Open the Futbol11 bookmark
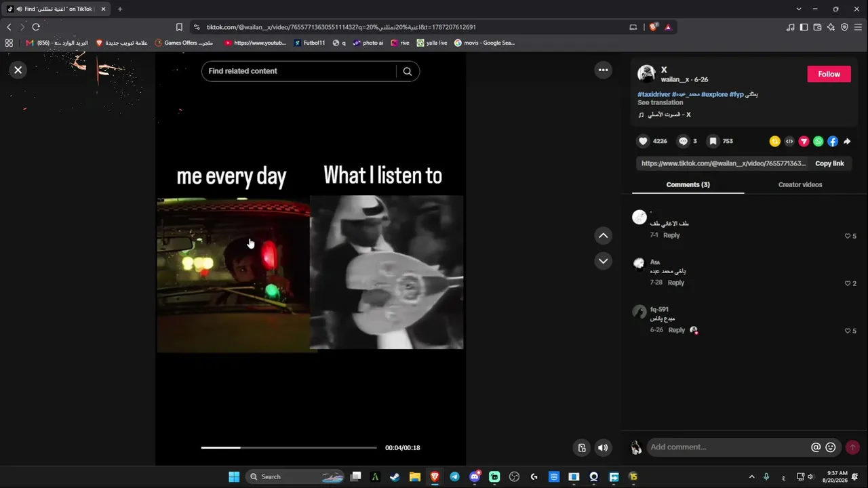Image resolution: width=868 pixels, height=488 pixels. click(309, 43)
